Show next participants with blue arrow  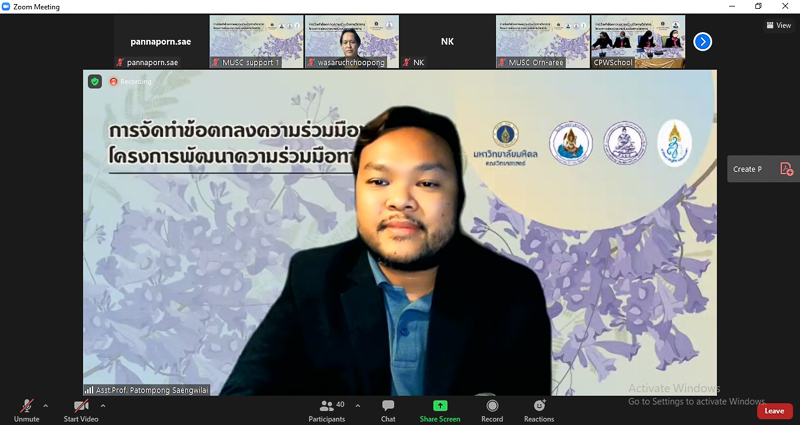(703, 41)
